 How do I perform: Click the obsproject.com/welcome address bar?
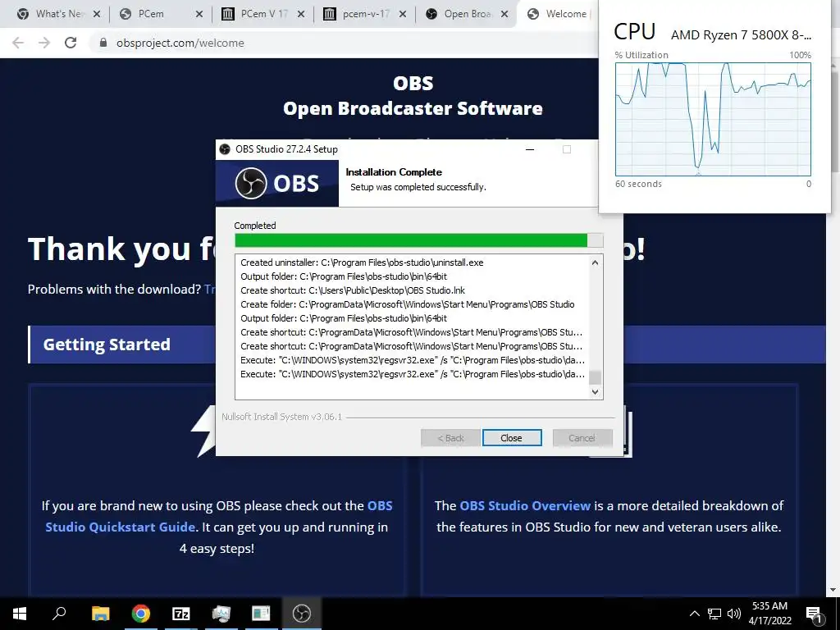[343, 43]
